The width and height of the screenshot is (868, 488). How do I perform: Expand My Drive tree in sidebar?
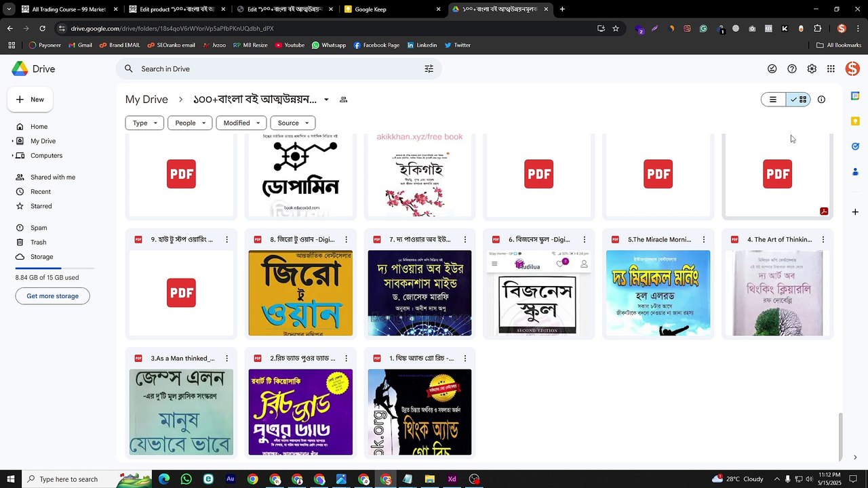[12, 141]
